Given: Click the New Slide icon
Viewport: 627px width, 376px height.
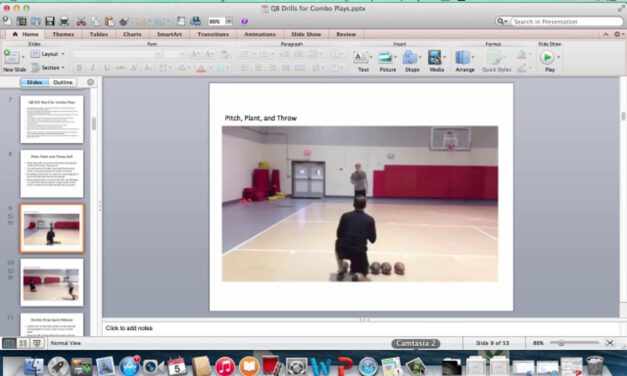Looking at the screenshot, I should (x=12, y=57).
